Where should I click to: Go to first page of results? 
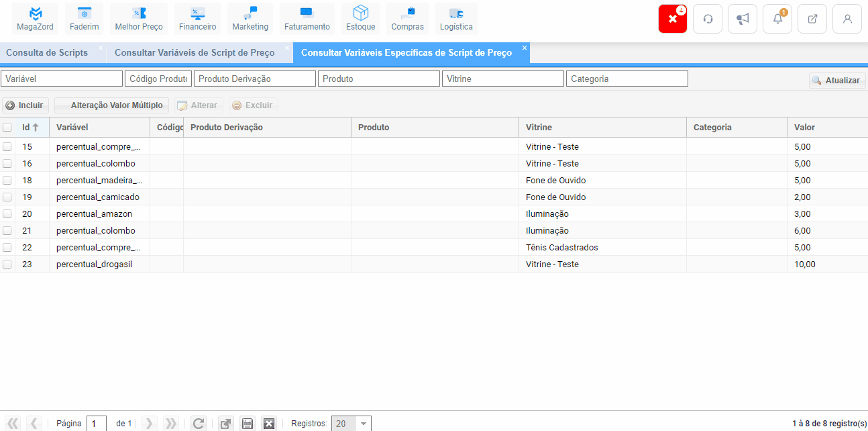pyautogui.click(x=13, y=424)
